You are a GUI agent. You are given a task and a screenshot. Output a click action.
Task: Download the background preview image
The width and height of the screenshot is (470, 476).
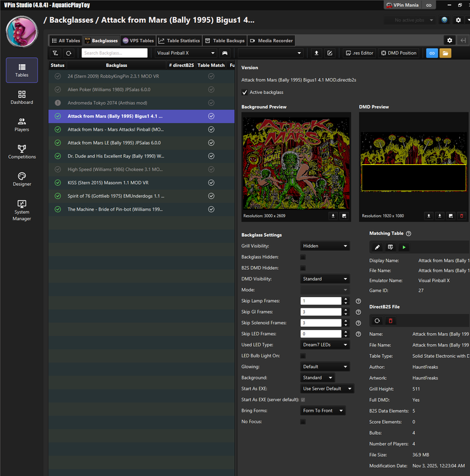(333, 216)
